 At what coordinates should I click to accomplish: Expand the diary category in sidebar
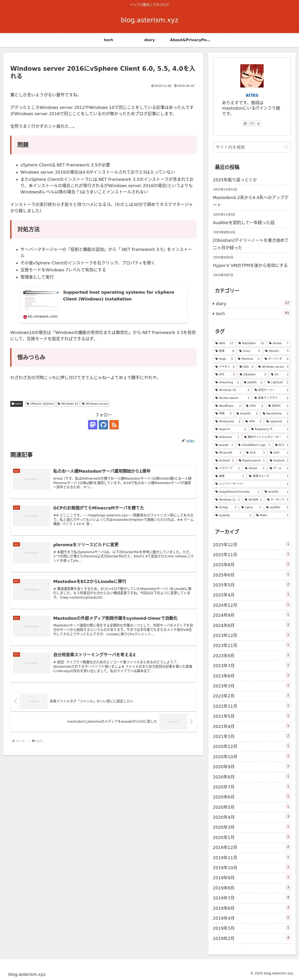pos(252,303)
